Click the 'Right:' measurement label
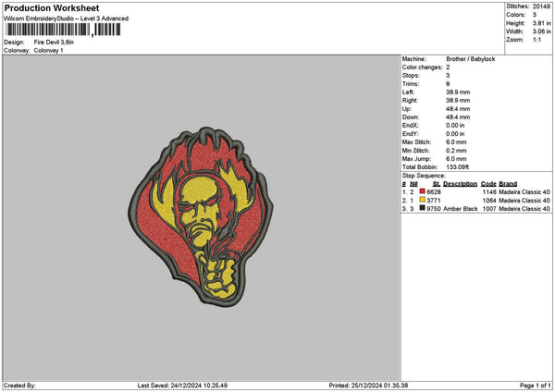The width and height of the screenshot is (555, 392). pyautogui.click(x=410, y=101)
